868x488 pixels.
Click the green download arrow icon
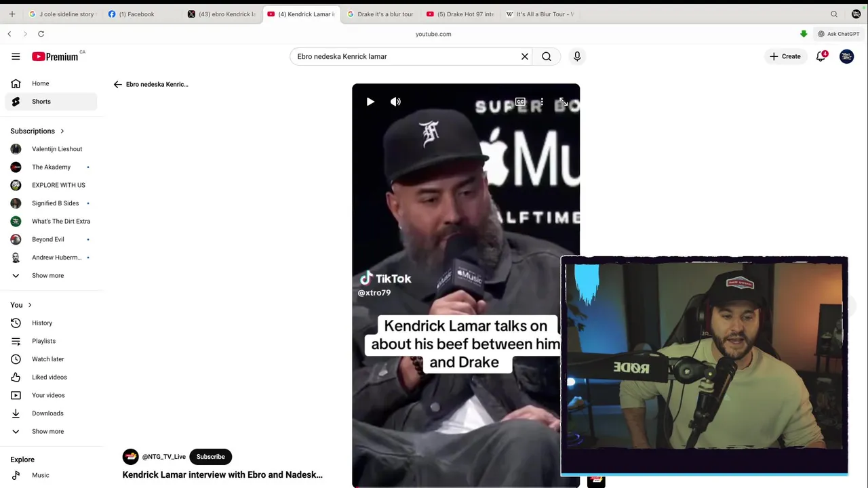click(804, 34)
